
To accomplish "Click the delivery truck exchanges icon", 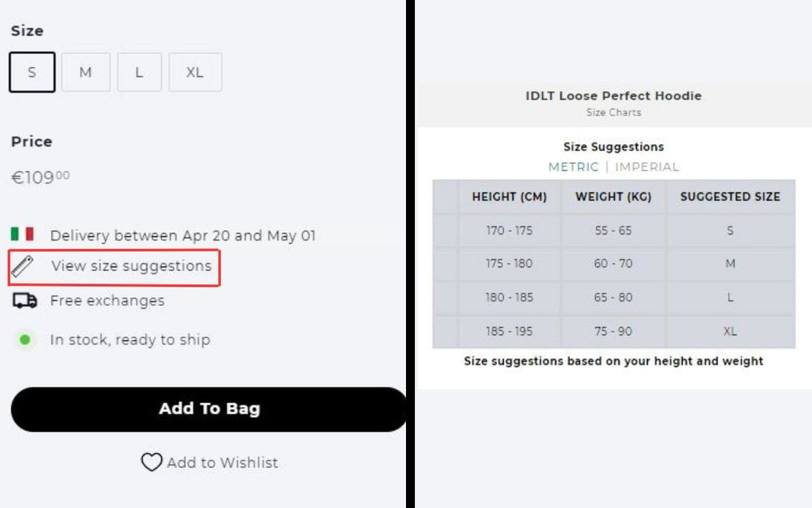I will (x=25, y=301).
